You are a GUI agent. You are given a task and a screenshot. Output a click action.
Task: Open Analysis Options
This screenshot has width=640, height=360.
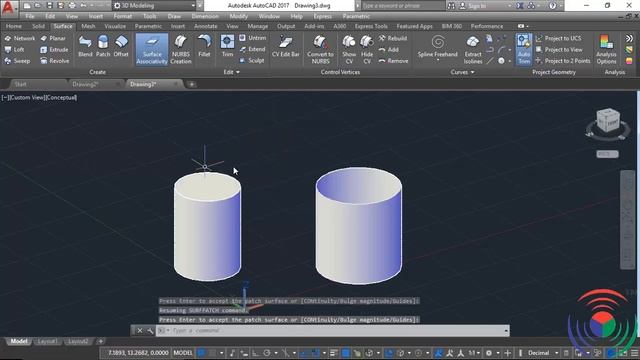pyautogui.click(x=606, y=49)
